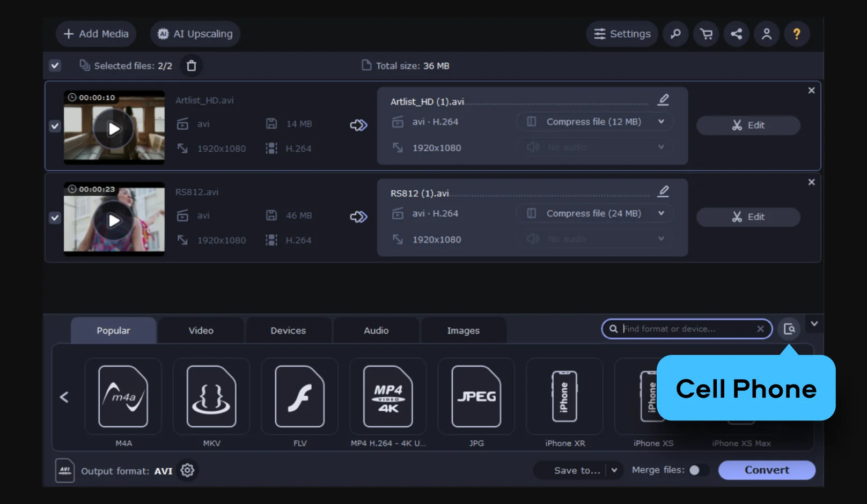Viewport: 867px width, 504px height.
Task: Click the Convert button
Action: click(767, 470)
